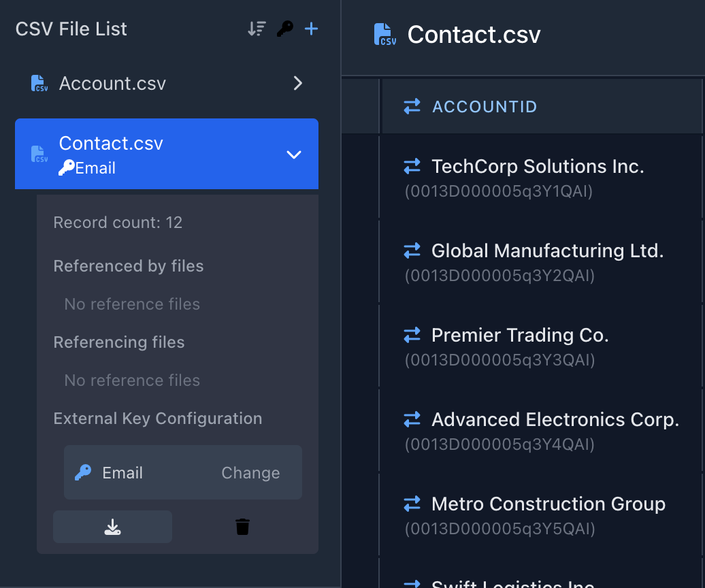
Task: Click the Account.csv file icon
Action: point(39,84)
